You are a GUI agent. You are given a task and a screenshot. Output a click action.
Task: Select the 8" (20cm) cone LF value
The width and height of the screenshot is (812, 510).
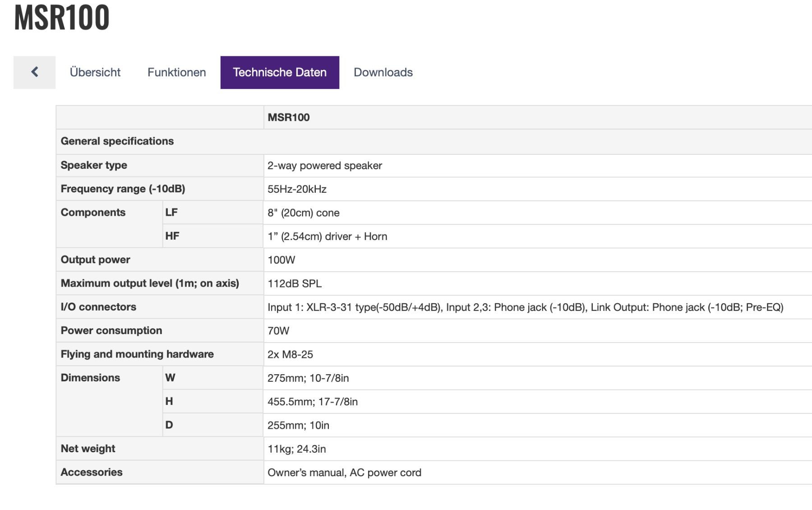click(x=303, y=213)
